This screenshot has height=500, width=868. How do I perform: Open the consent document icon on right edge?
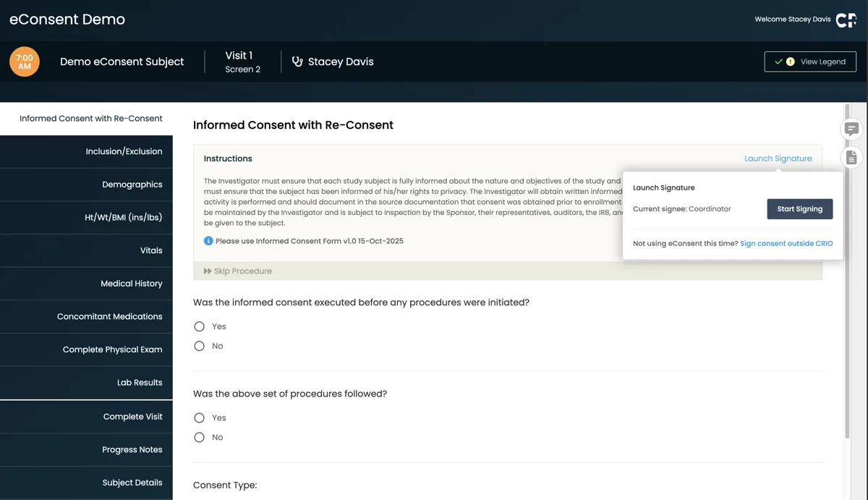pyautogui.click(x=851, y=156)
